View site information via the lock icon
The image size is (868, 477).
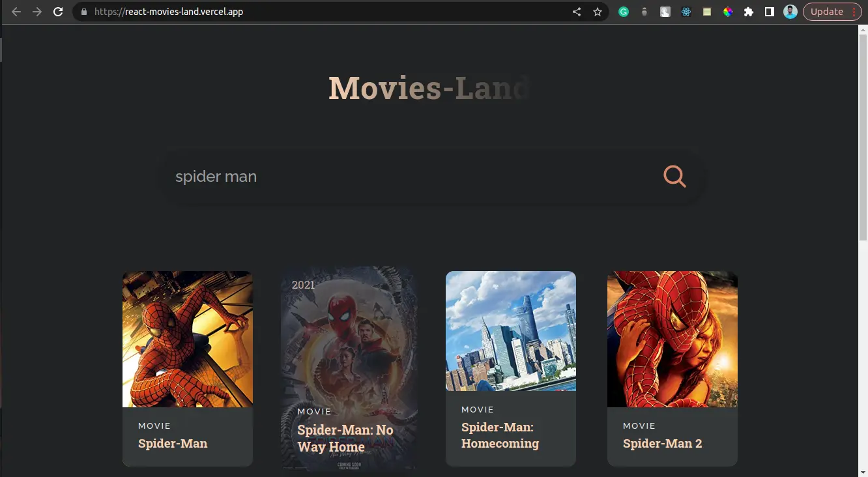coord(83,12)
